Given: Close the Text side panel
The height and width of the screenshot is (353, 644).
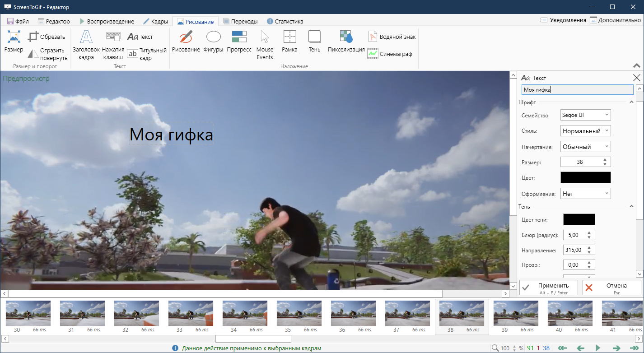Looking at the screenshot, I should coord(637,78).
